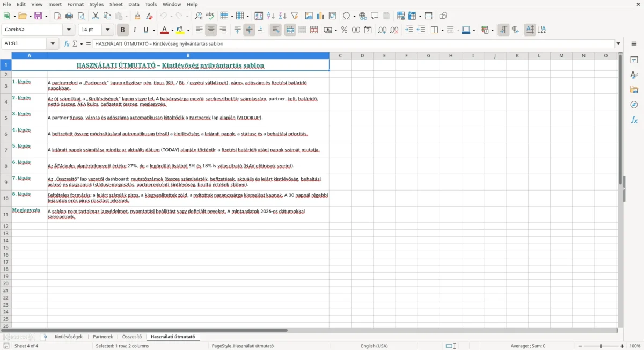Click the yellow background color swatch
Image resolution: width=644 pixels, height=350 pixels.
pos(180,30)
